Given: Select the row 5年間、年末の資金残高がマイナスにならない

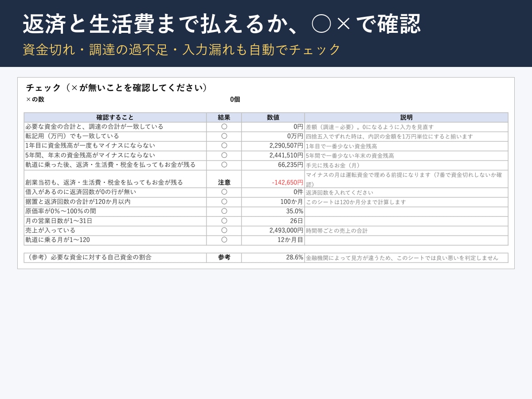Looking at the screenshot, I should [266, 156].
